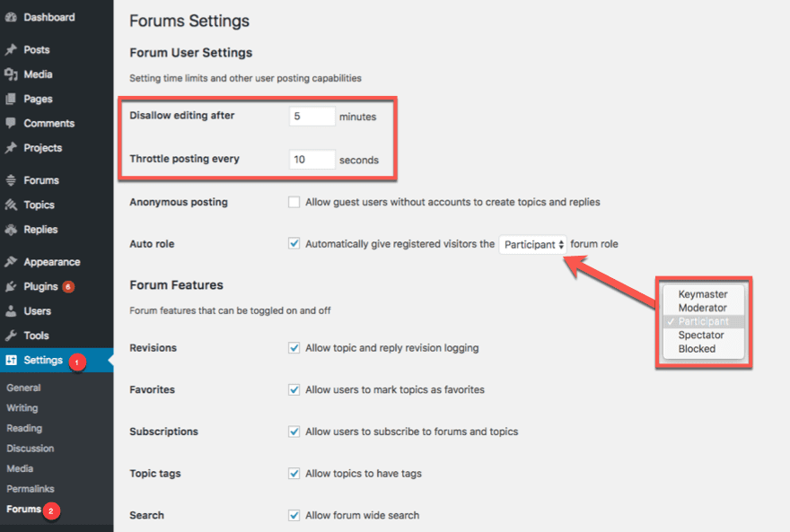Toggle the forum wide search checkbox
Viewport: 790px width, 532px height.
(294, 516)
